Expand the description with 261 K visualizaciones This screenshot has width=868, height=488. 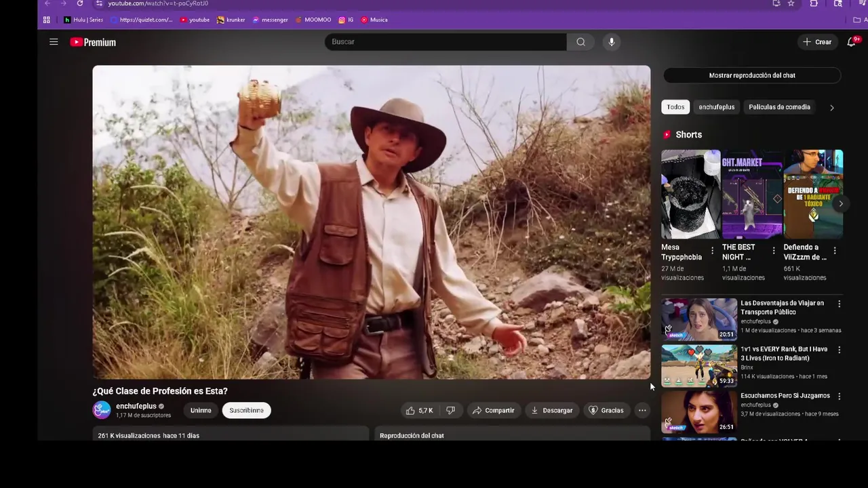point(231,434)
